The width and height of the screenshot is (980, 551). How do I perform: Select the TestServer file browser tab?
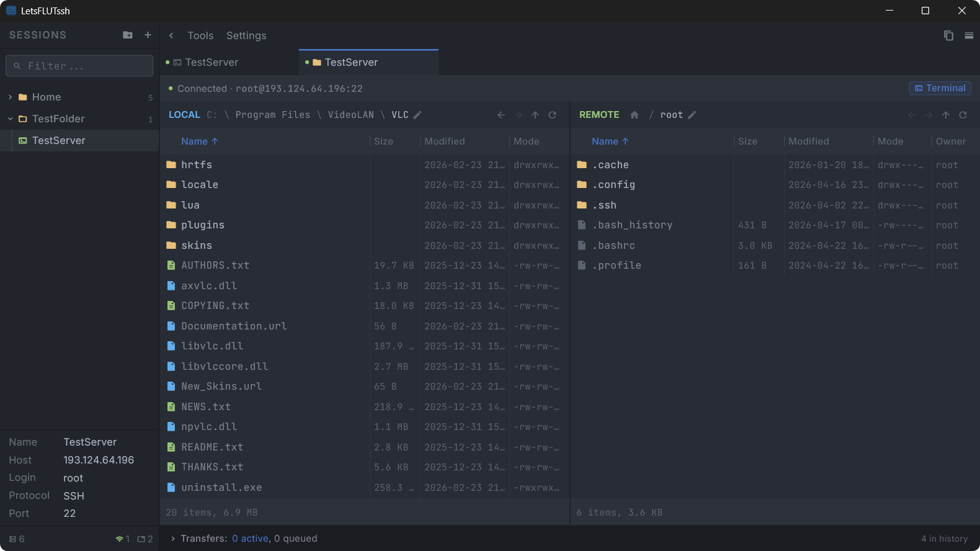click(368, 63)
